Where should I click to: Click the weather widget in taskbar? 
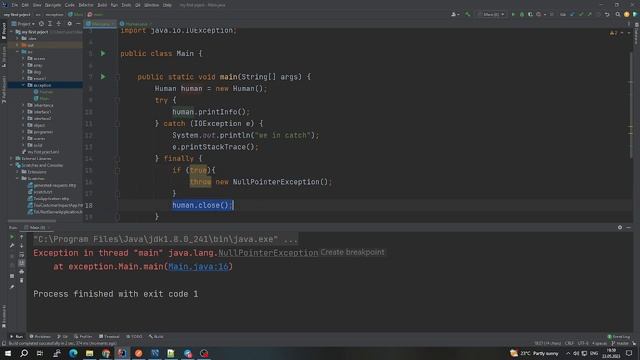[x=534, y=353]
